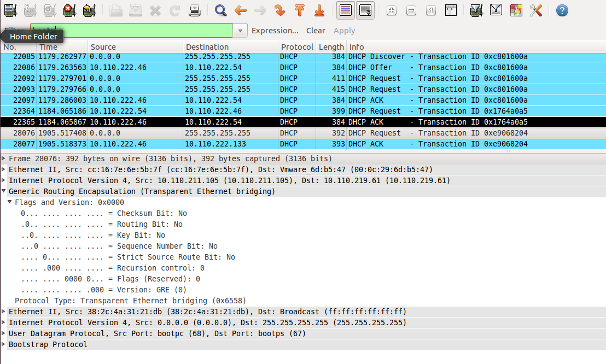The width and height of the screenshot is (606, 364).
Task: Toggle packet list colorization
Action: pos(345,10)
